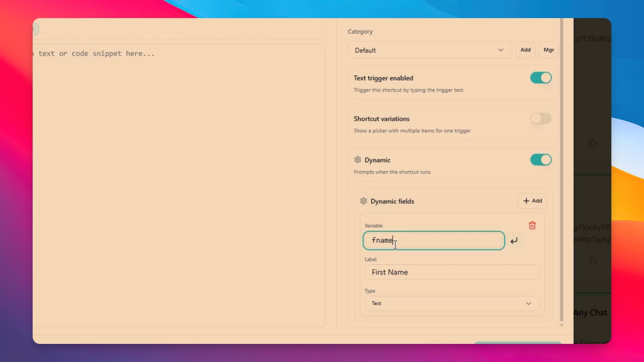
Task: Click the return arrow beside the Variable field
Action: 514,241
